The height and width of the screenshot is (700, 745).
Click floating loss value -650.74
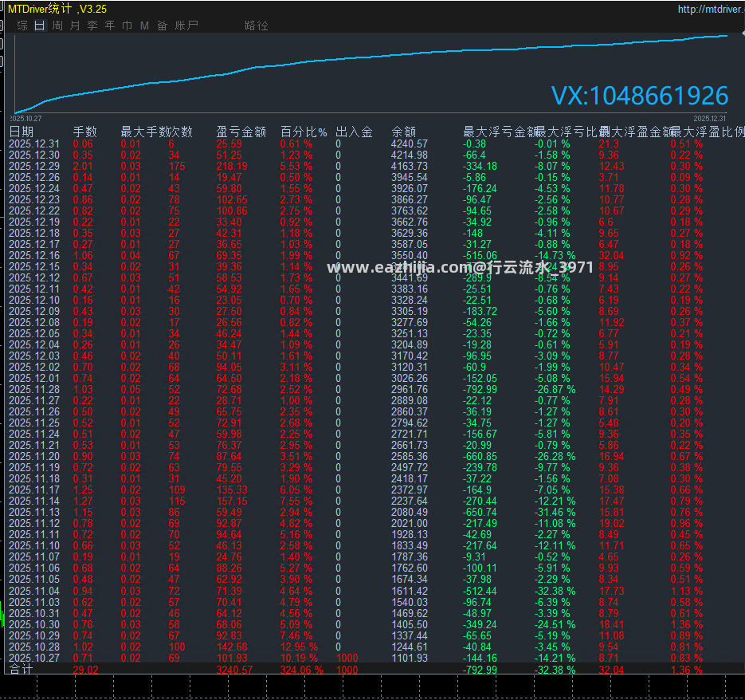tap(480, 512)
